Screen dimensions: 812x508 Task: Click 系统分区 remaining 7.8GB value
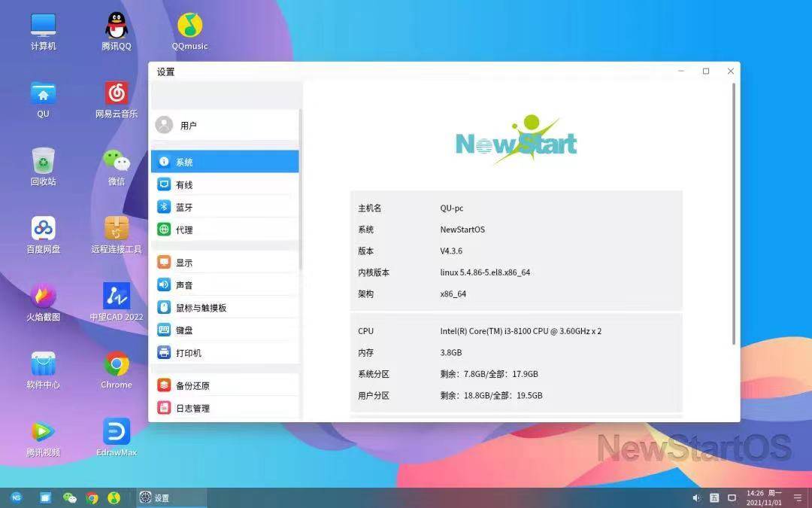pyautogui.click(x=489, y=374)
